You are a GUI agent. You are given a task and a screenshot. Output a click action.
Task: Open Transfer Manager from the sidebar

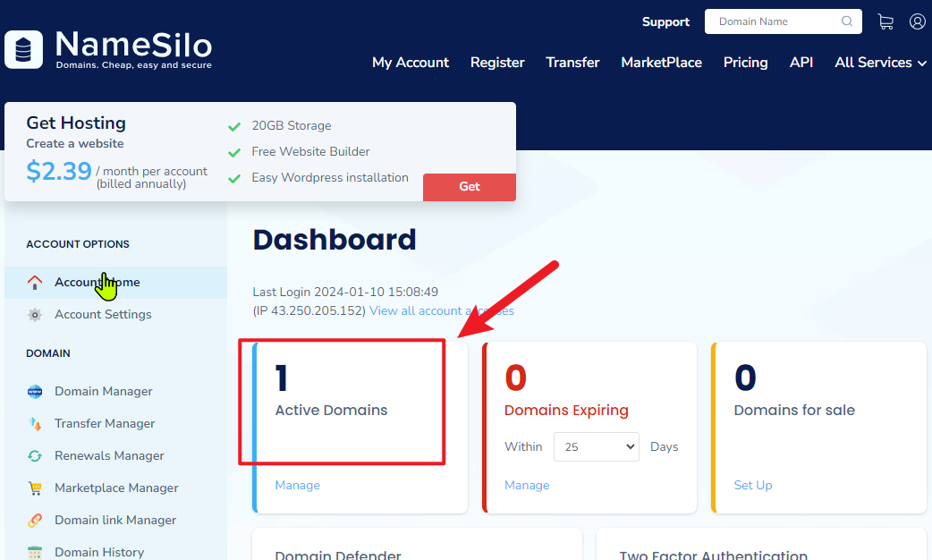pyautogui.click(x=105, y=424)
